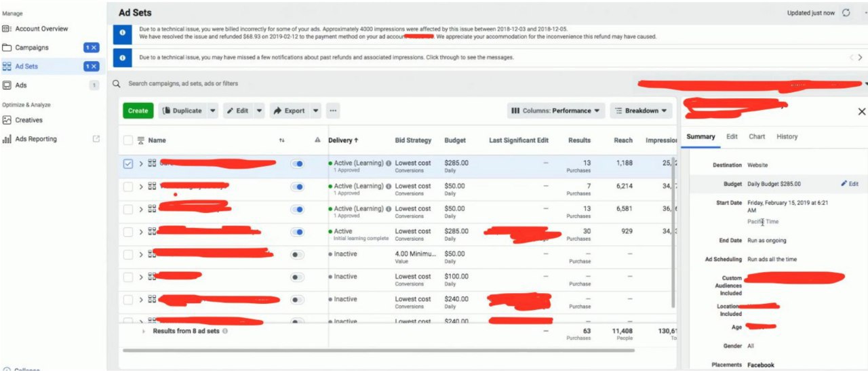Expand the row with 1,188 reach
The width and height of the screenshot is (868, 371).
(141, 163)
